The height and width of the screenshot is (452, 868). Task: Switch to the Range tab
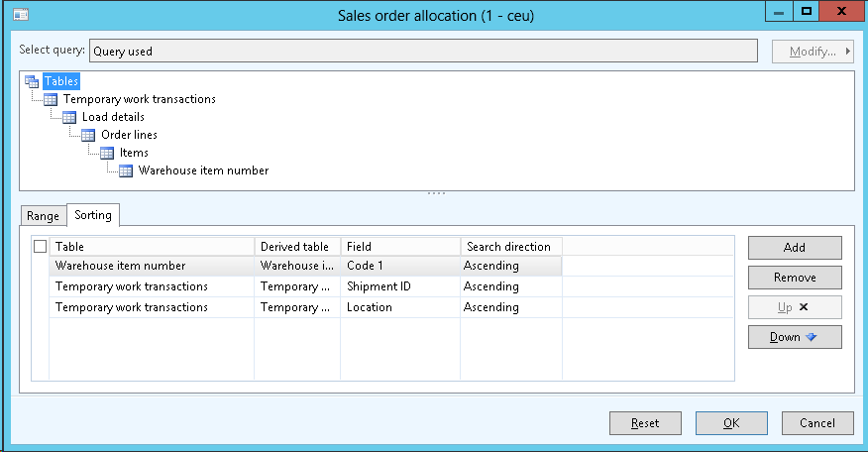pyautogui.click(x=43, y=215)
